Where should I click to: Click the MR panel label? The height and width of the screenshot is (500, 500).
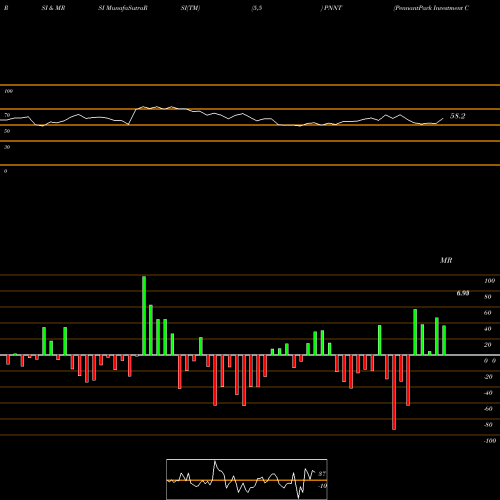click(446, 260)
